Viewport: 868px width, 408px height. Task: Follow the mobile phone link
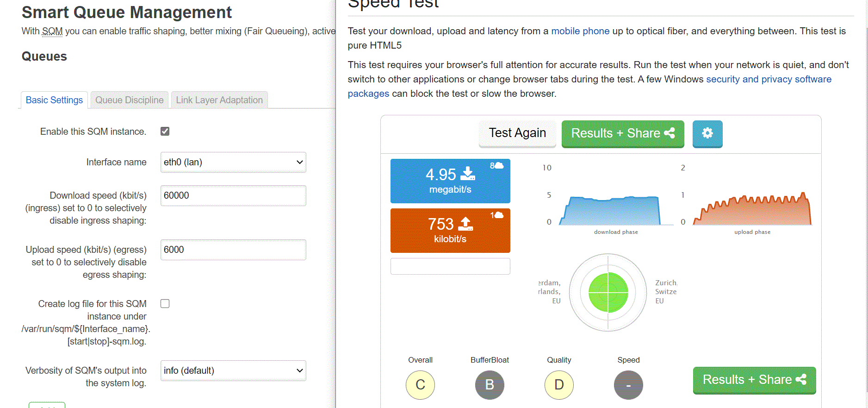(x=580, y=31)
